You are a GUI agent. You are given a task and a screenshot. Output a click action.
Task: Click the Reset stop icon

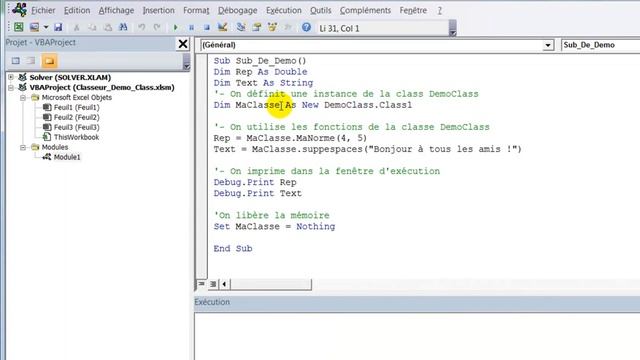point(207,27)
